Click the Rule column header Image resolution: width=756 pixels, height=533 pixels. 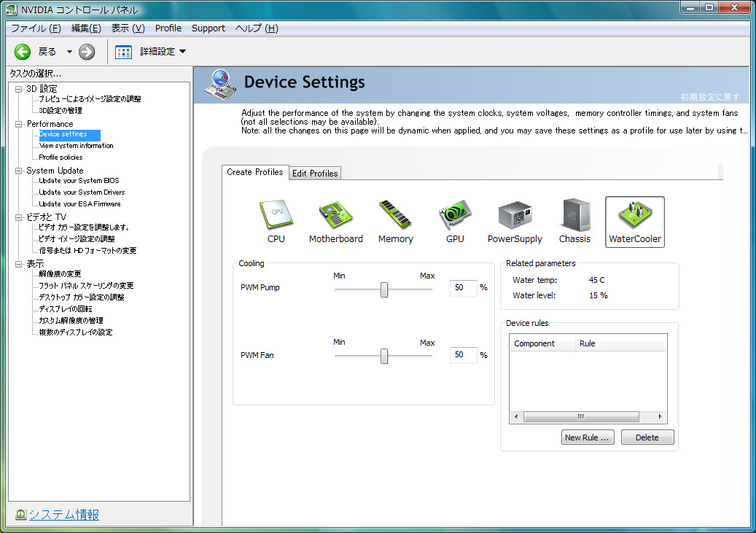coord(621,343)
